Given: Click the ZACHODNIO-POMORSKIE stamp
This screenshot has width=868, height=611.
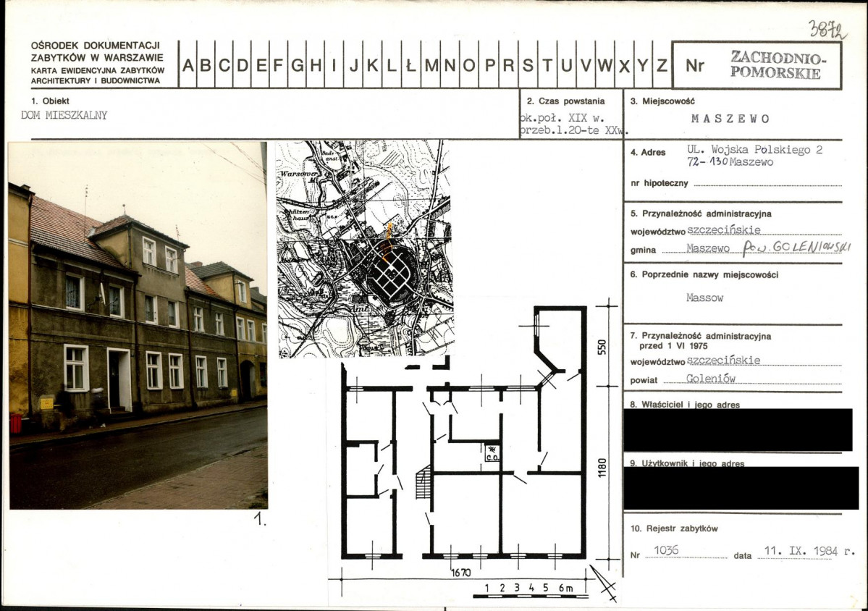Looking at the screenshot, I should tap(777, 64).
